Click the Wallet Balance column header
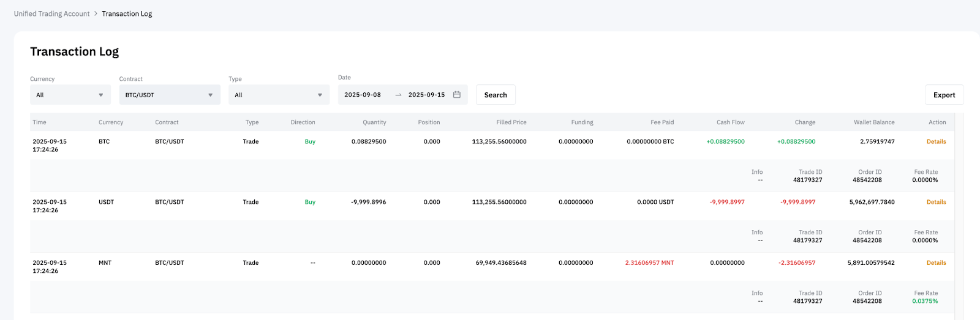Screen dimensions: 980x320 (x=874, y=122)
